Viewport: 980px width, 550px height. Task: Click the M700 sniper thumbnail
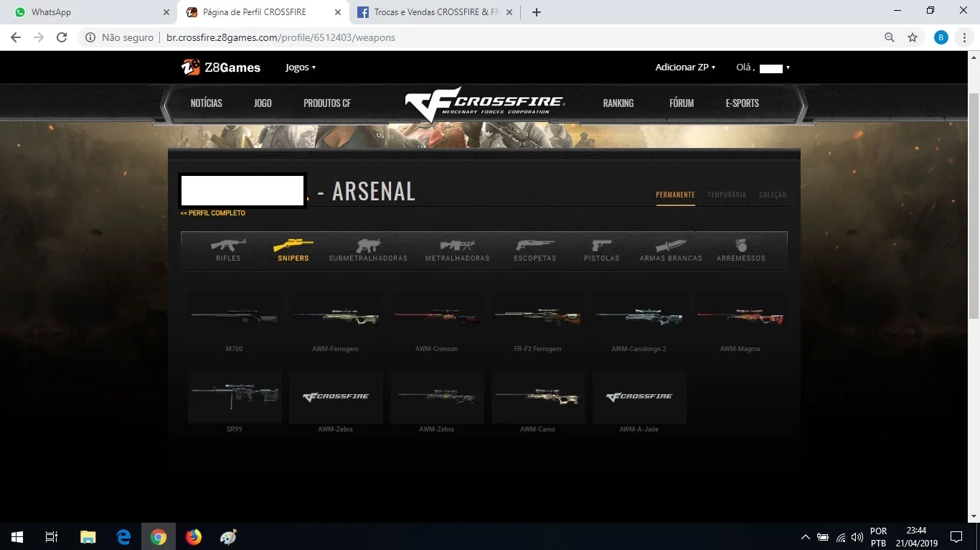pyautogui.click(x=235, y=316)
